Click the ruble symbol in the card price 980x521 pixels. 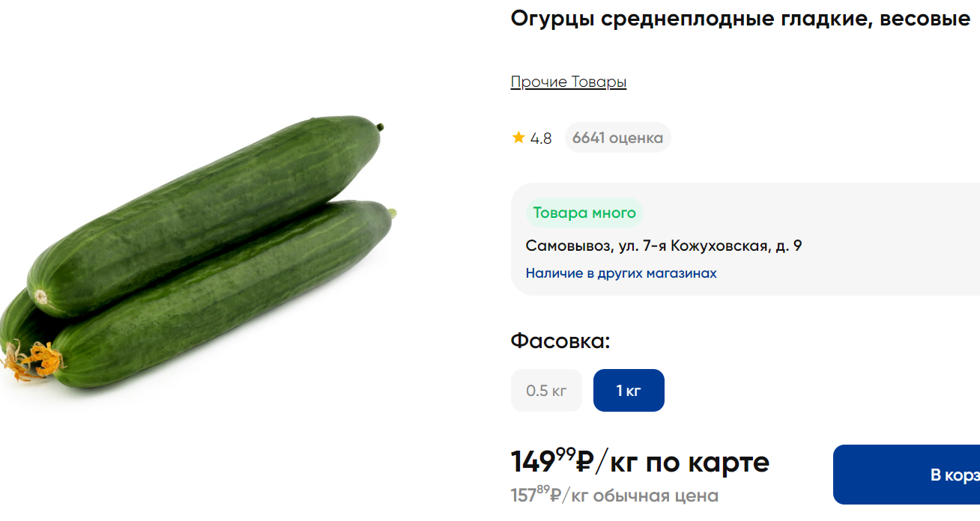(585, 462)
